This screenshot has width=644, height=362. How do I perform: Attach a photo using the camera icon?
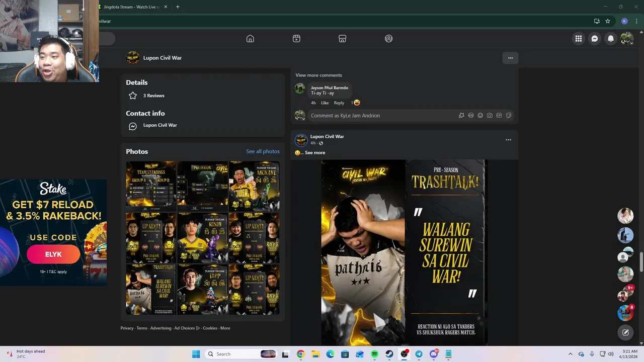490,116
